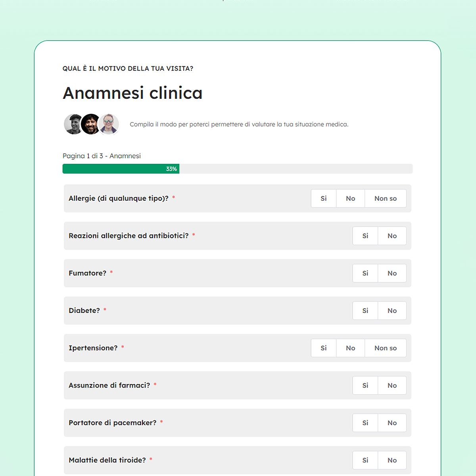Select Si for Assunzione di farmaci

[365, 386]
